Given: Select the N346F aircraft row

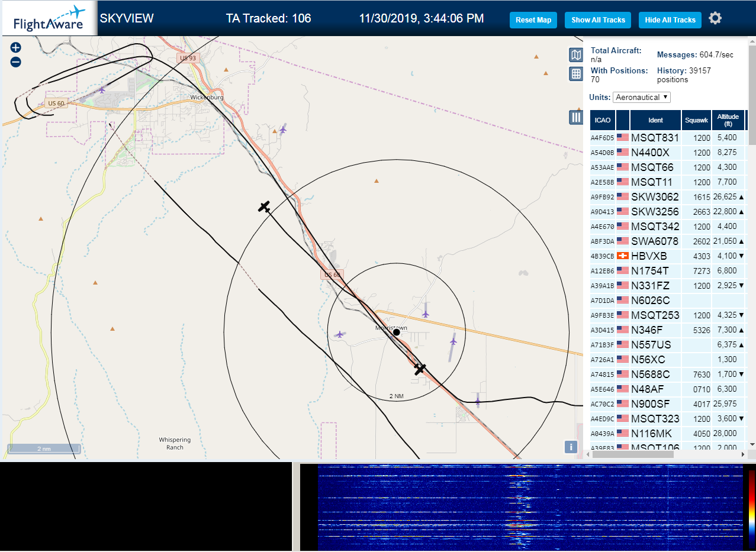Looking at the screenshot, I should coord(668,330).
